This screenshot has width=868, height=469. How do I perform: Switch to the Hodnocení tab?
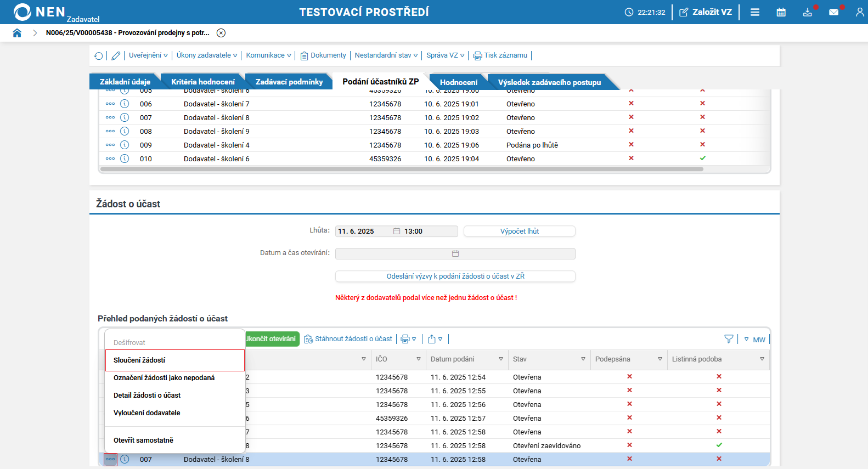click(x=458, y=82)
